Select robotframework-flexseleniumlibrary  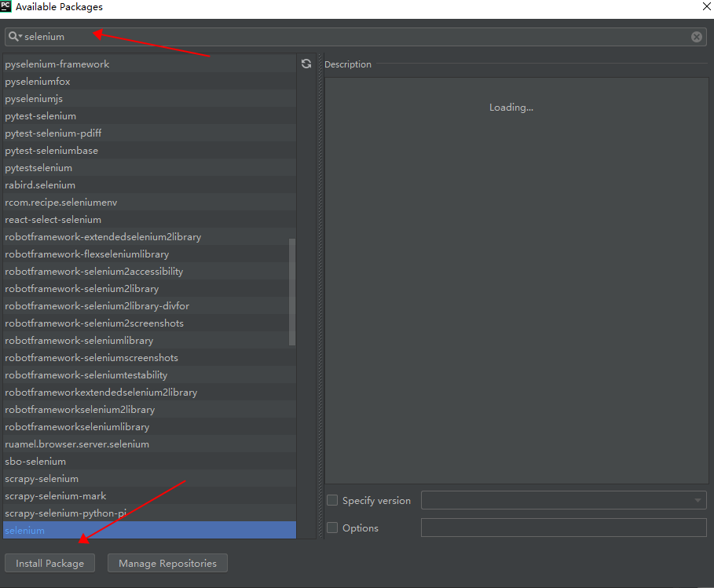(x=149, y=254)
